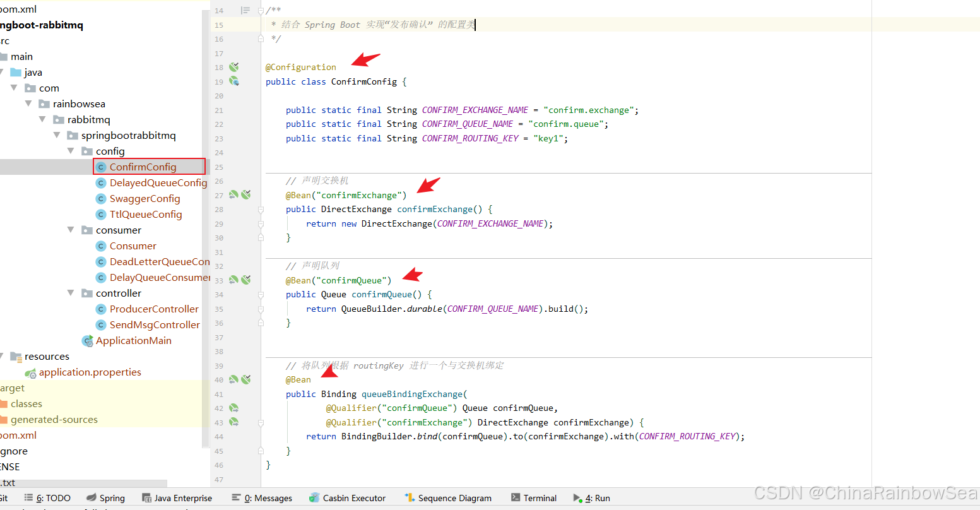Open TtlQueueConfig class file

[146, 214]
